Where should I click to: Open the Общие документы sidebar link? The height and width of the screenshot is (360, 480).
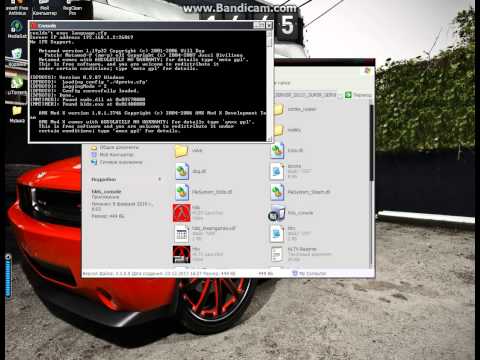pos(115,147)
